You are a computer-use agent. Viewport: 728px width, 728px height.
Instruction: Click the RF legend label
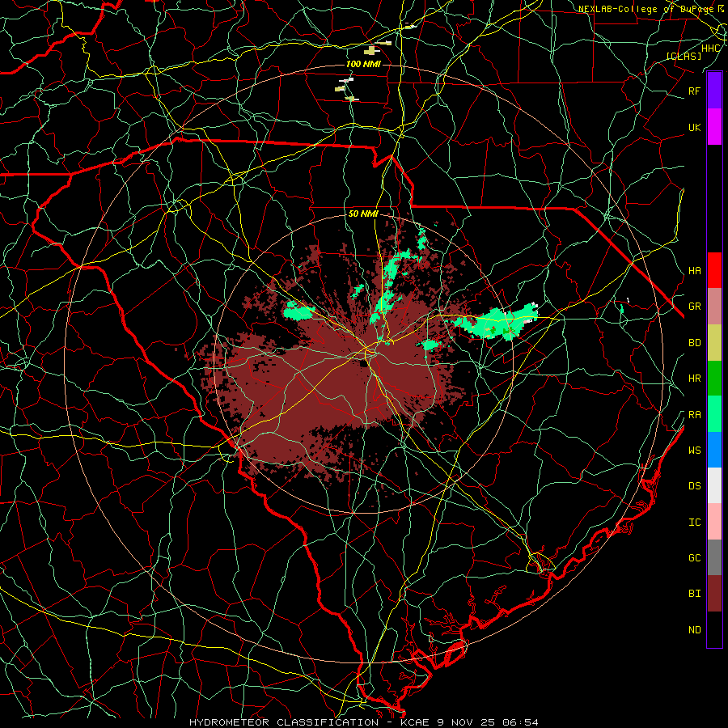pos(694,91)
